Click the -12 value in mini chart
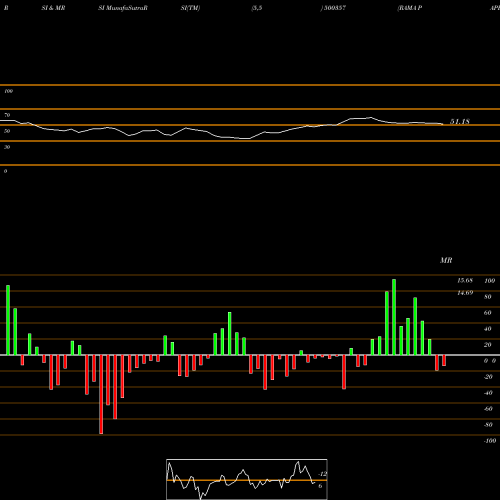 [322, 474]
